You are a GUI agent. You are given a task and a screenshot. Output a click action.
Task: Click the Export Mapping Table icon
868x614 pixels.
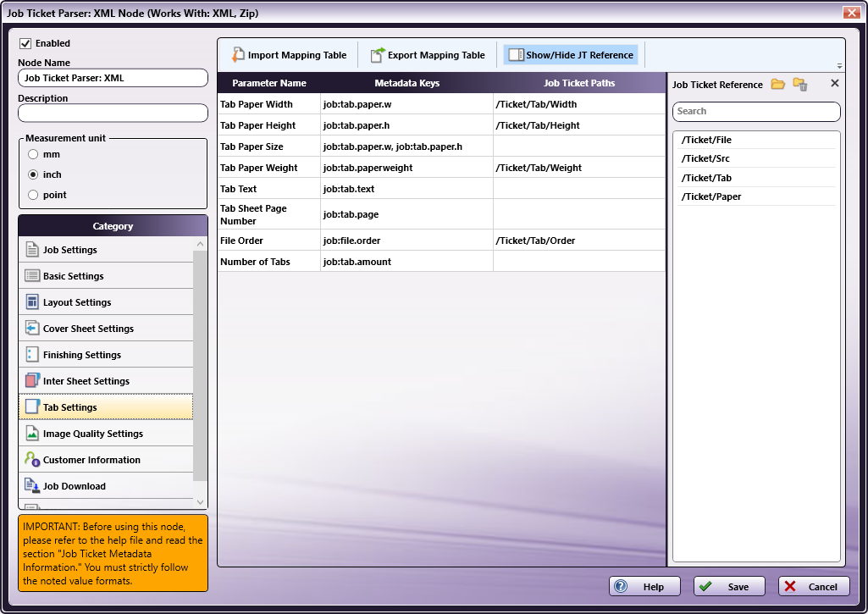[378, 54]
